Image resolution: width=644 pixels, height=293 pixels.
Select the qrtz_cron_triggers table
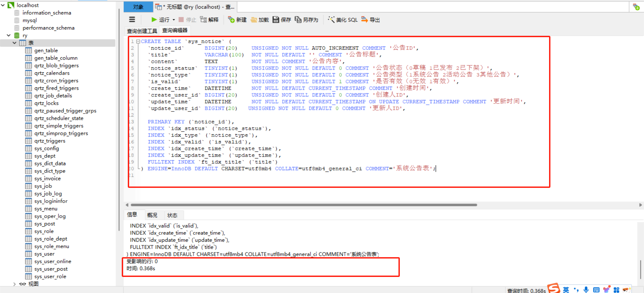click(56, 81)
